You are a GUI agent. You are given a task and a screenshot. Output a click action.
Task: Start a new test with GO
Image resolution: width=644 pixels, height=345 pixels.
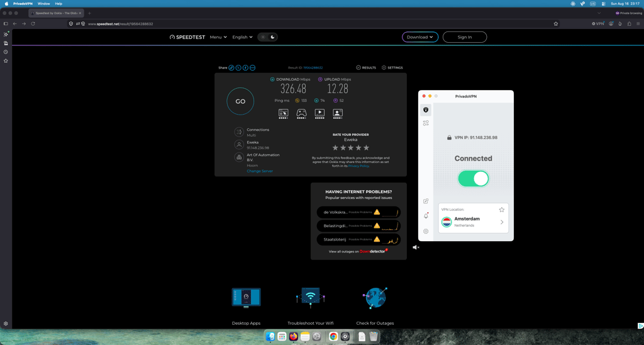240,101
